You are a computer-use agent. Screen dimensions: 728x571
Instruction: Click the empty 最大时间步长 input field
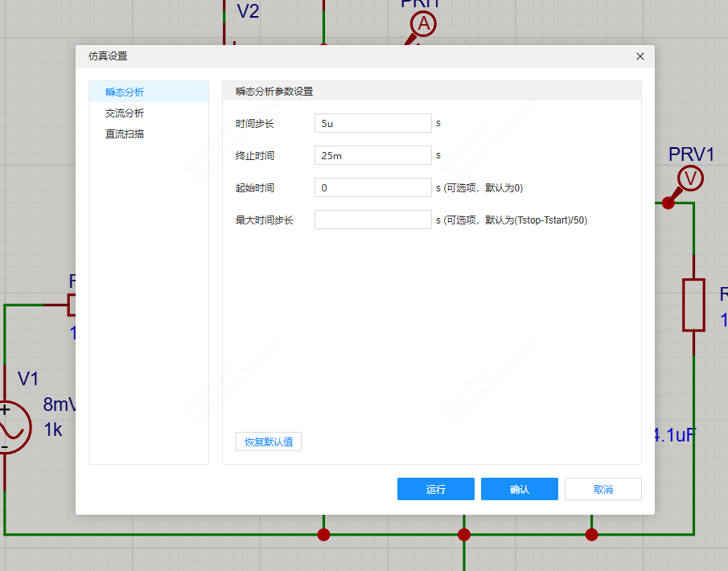(372, 219)
